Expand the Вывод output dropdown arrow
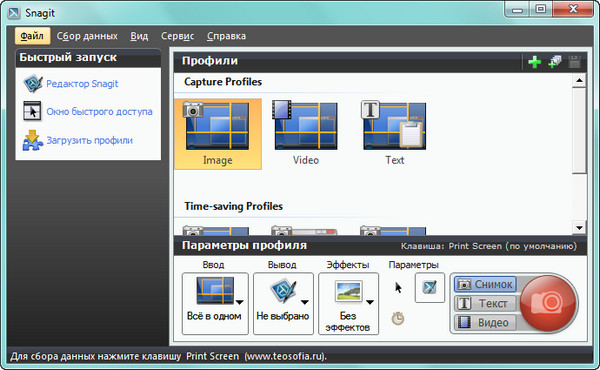The height and width of the screenshot is (370, 600). pos(305,302)
